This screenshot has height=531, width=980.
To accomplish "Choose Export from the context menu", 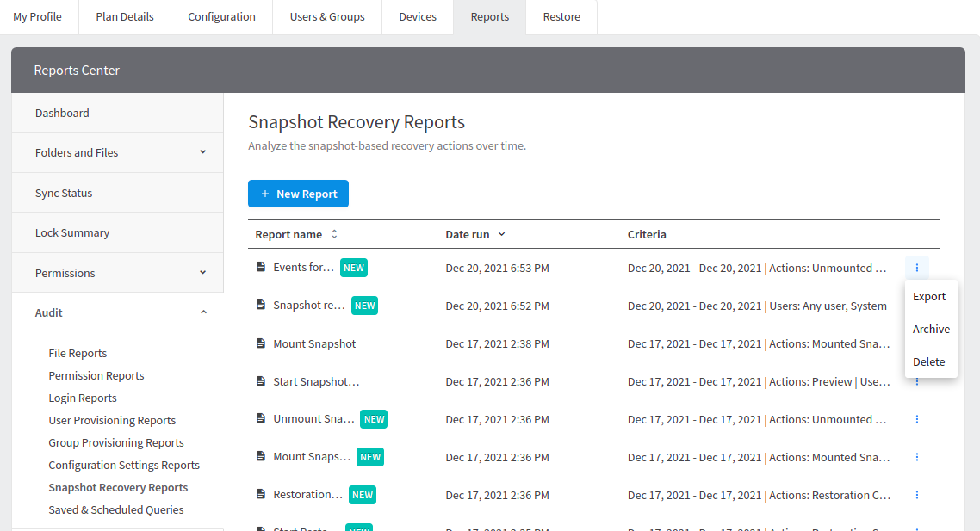I will pos(929,296).
